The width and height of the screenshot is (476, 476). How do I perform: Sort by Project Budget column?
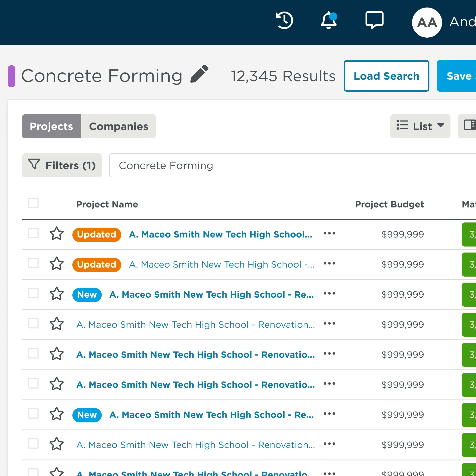tap(389, 204)
